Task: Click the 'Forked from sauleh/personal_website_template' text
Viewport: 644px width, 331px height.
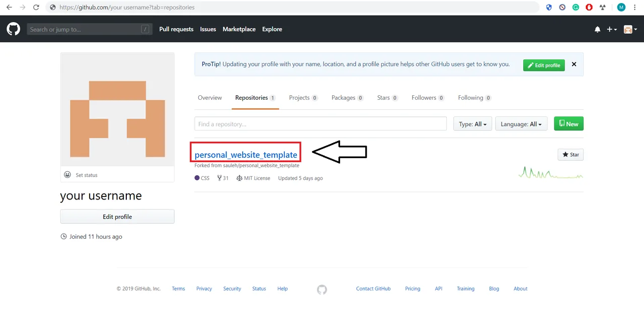Action: [x=247, y=165]
